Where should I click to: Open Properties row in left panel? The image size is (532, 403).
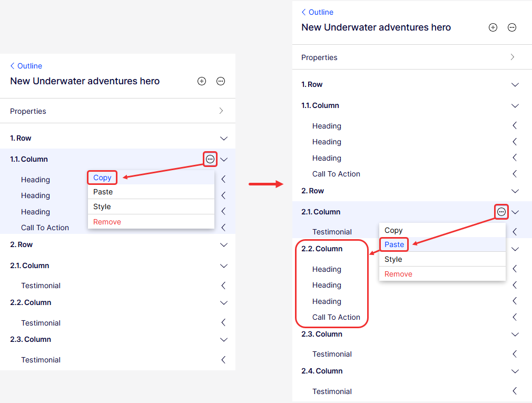118,111
